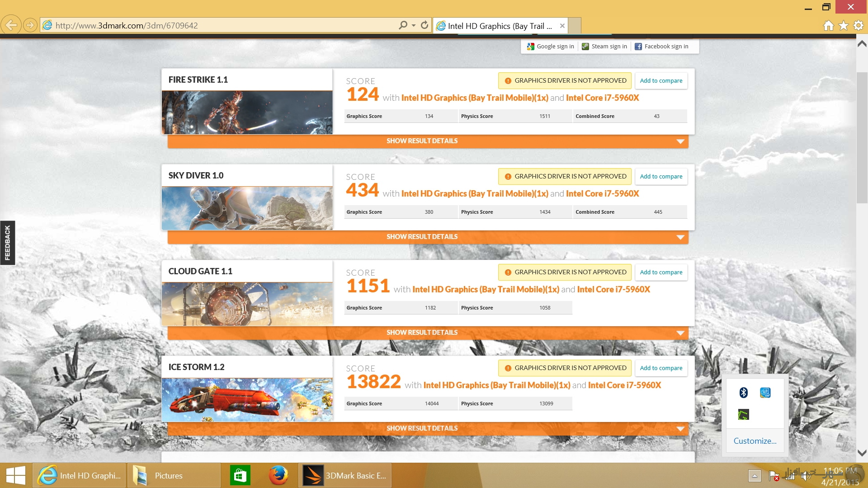The height and width of the screenshot is (488, 868).
Task: Open the browser Tools gear icon
Action: pos(858,26)
